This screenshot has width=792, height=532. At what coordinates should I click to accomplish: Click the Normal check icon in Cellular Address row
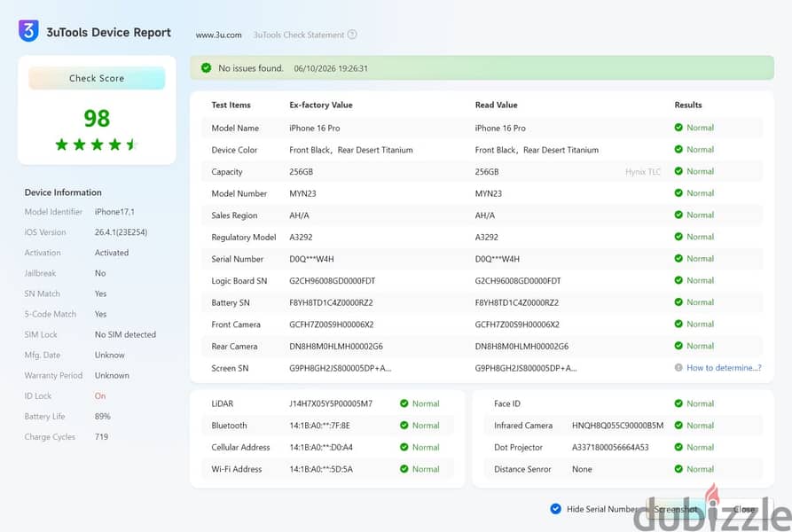tap(404, 447)
